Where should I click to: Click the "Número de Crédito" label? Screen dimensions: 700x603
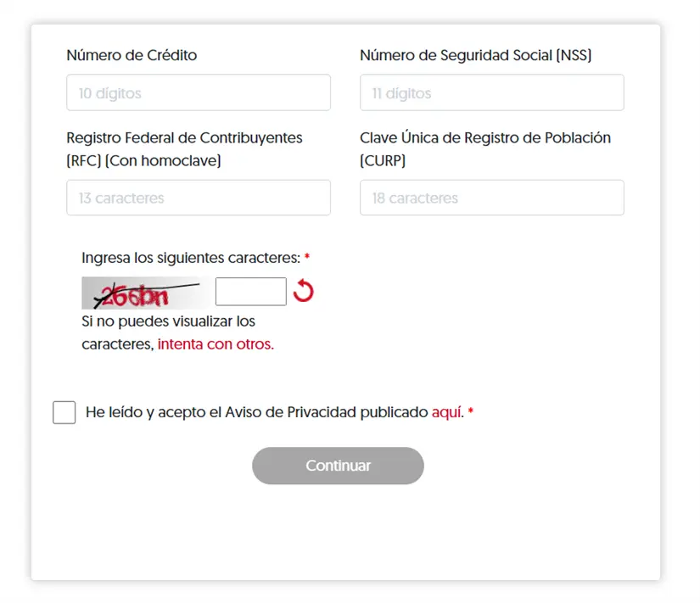pos(132,55)
